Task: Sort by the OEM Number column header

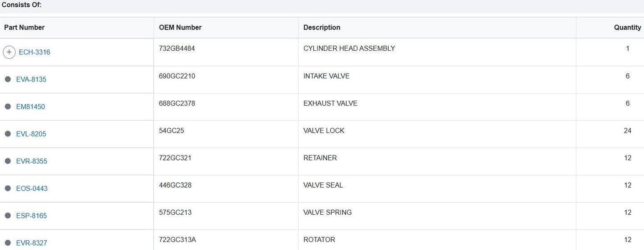Action: tap(180, 28)
